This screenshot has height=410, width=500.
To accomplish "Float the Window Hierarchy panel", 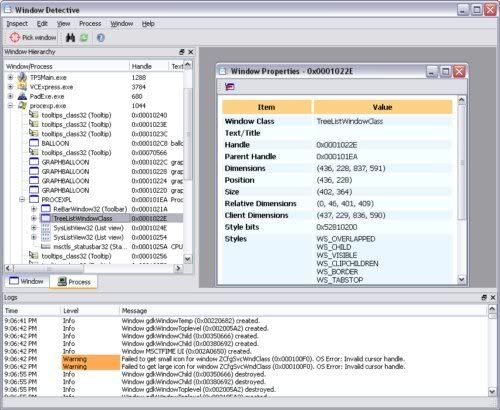I will (182, 52).
